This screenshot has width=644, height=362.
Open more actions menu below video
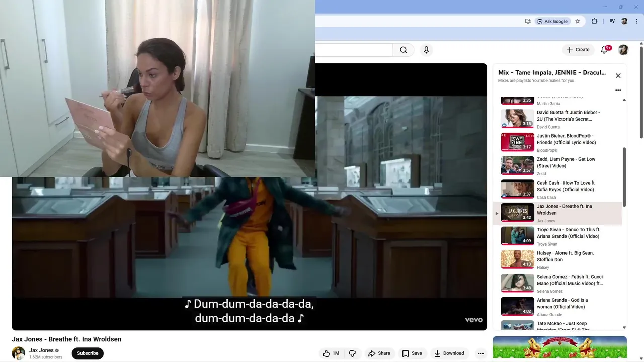click(481, 353)
